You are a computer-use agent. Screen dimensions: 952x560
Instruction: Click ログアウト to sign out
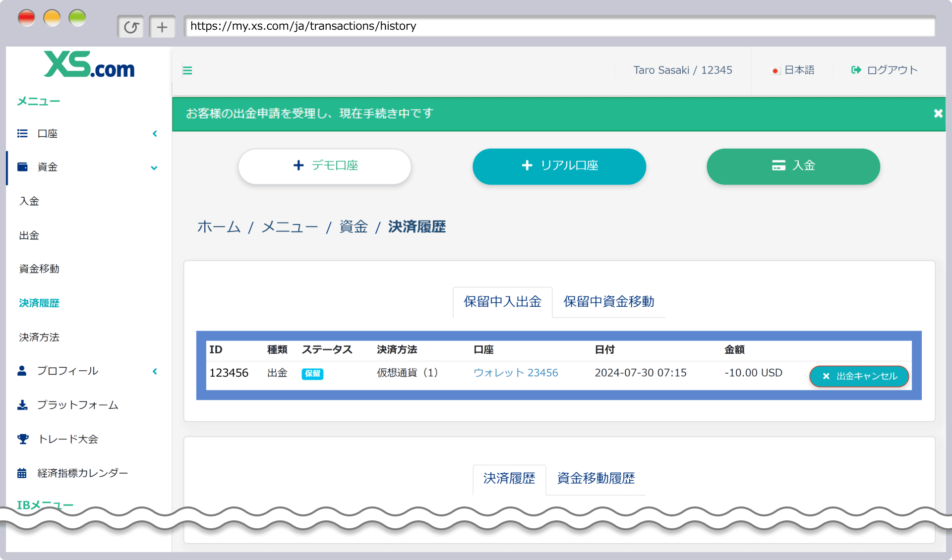892,70
